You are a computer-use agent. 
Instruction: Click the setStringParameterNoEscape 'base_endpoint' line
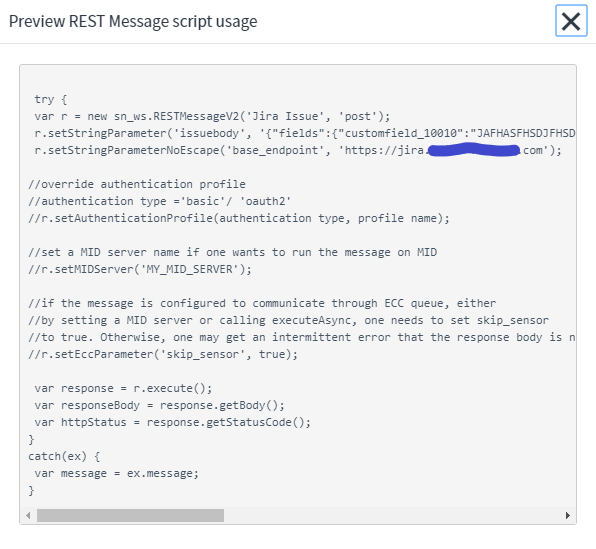pyautogui.click(x=298, y=151)
